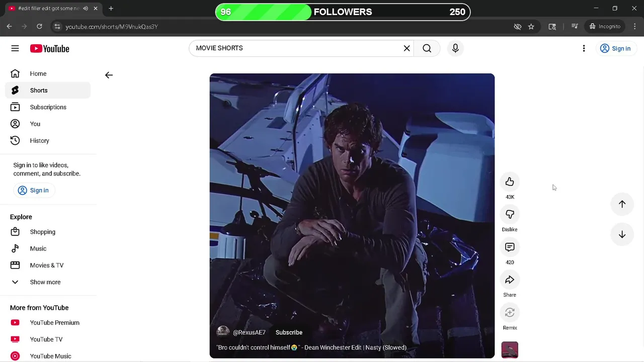Dislike the short with thumbs down
Image resolution: width=644 pixels, height=362 pixels.
tap(510, 214)
